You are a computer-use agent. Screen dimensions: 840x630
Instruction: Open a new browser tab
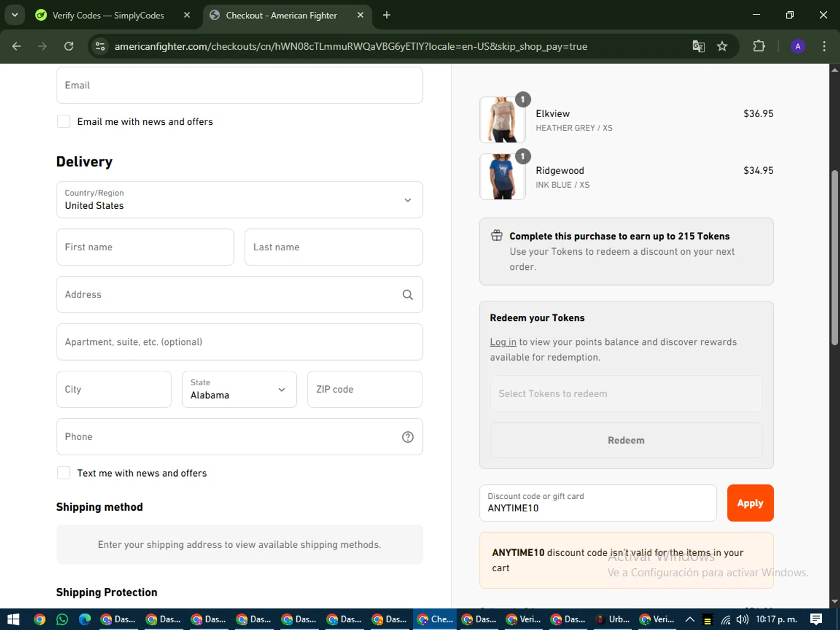386,15
